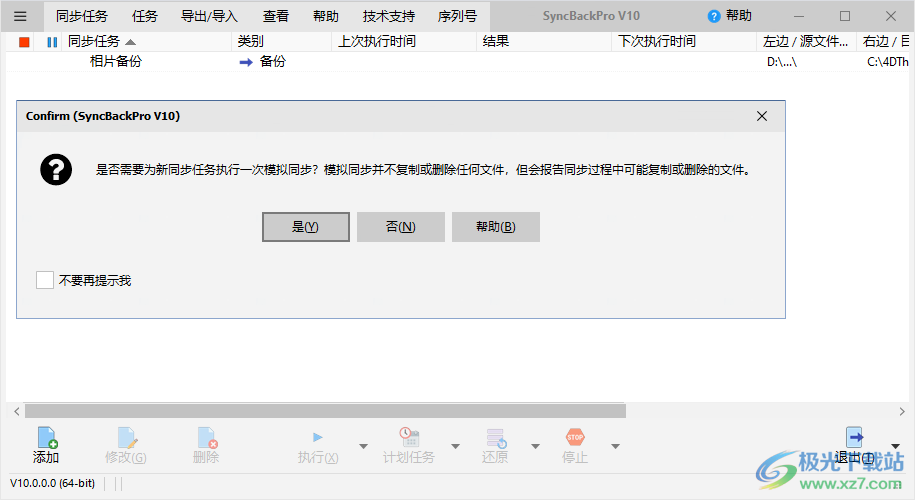Click the 否(N) button
This screenshot has height=500, width=915.
pos(401,227)
